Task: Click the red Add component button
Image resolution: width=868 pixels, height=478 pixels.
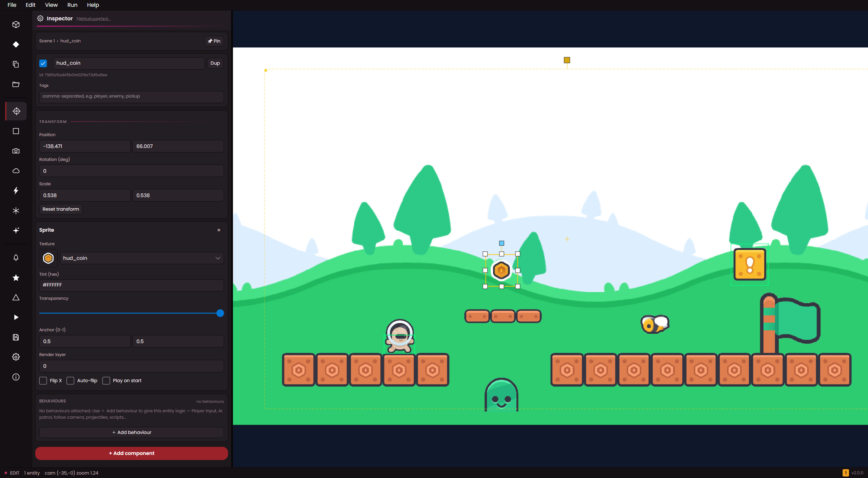Action: pyautogui.click(x=132, y=453)
